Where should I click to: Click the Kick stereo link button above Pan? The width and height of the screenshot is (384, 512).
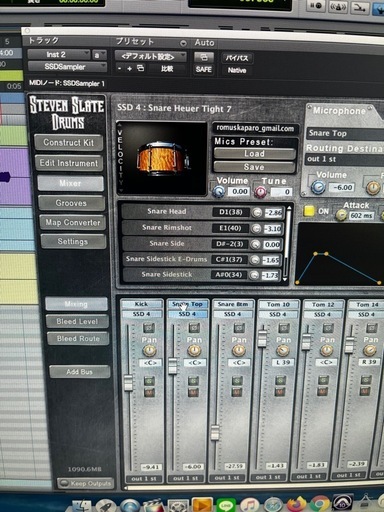(149, 328)
